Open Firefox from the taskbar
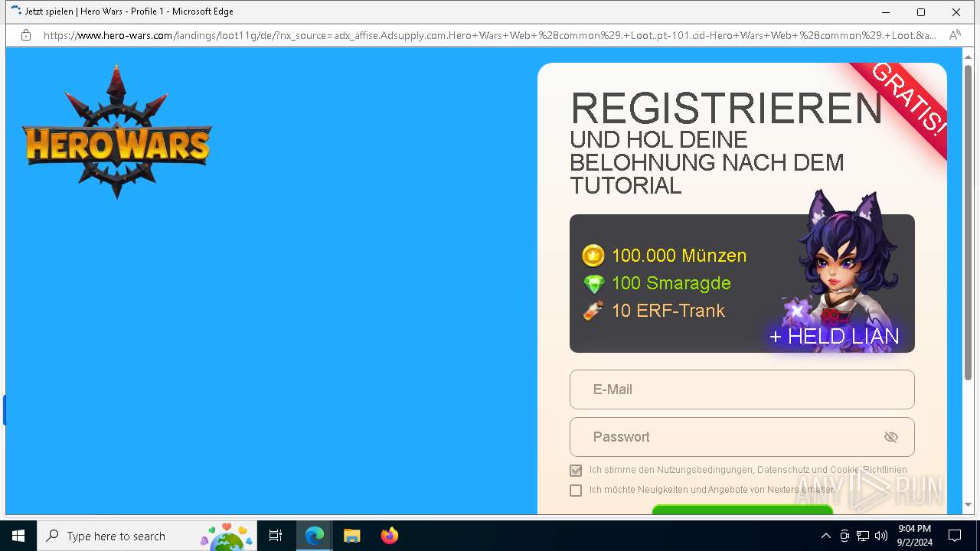 (x=389, y=536)
